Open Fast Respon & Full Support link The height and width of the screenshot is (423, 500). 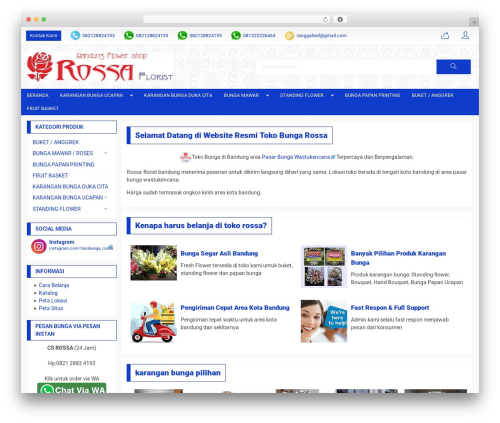pos(390,308)
